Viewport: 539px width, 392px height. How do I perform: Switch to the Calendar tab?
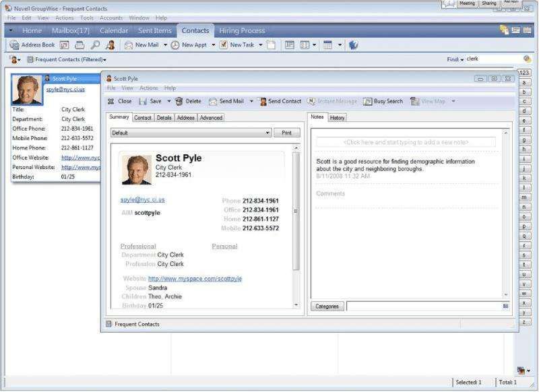pos(114,30)
